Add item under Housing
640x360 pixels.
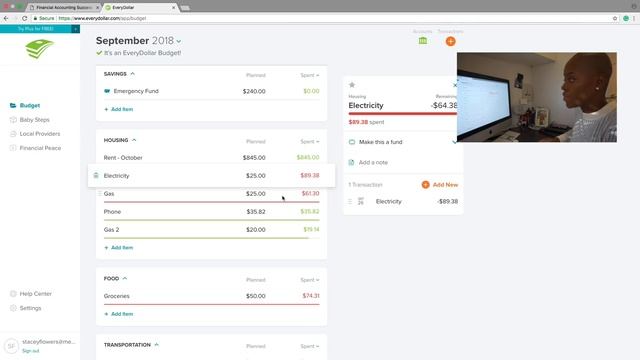pos(118,248)
